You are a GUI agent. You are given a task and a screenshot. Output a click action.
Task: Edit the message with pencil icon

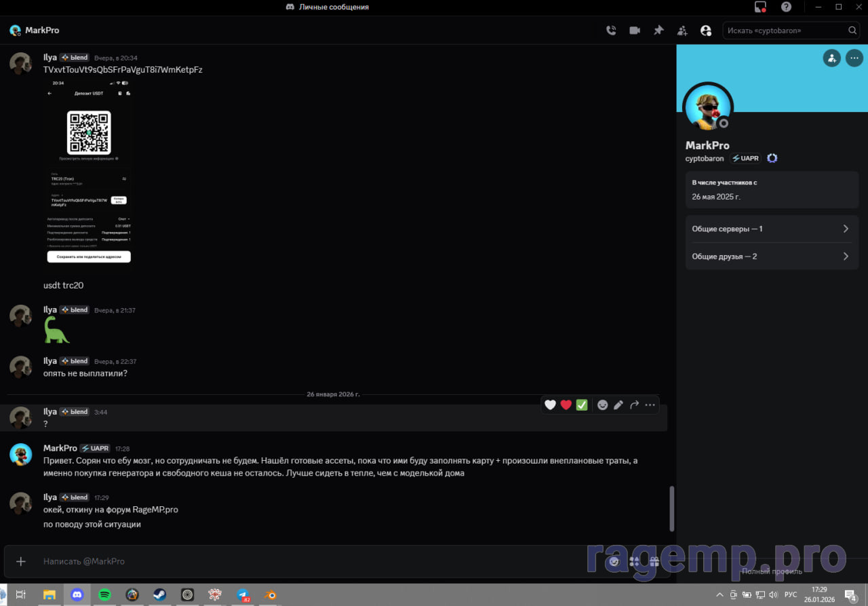coord(618,405)
